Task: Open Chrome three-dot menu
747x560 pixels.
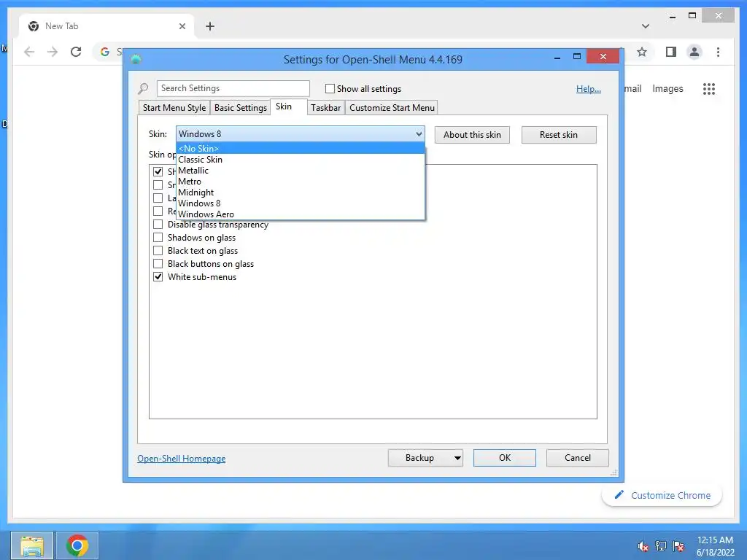Action: [718, 52]
